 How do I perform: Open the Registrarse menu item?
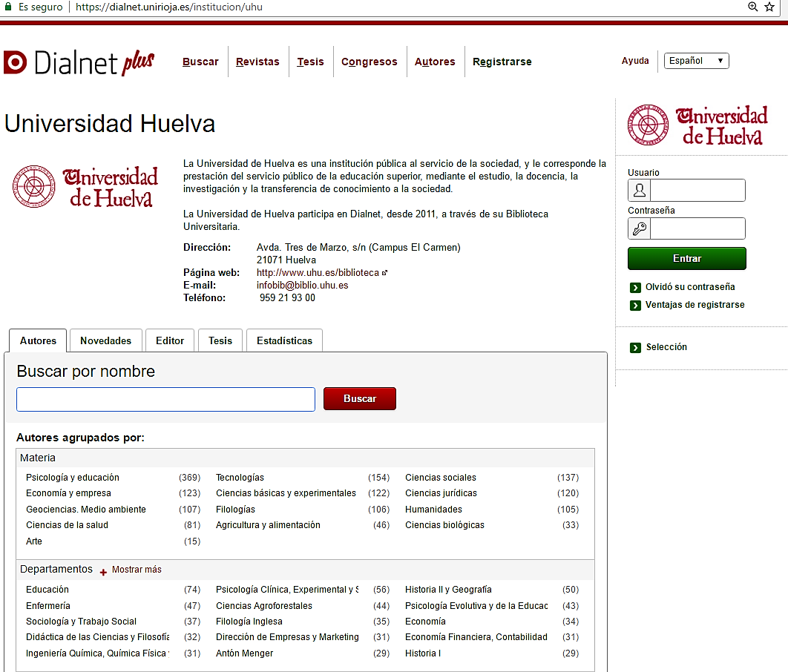tap(502, 62)
